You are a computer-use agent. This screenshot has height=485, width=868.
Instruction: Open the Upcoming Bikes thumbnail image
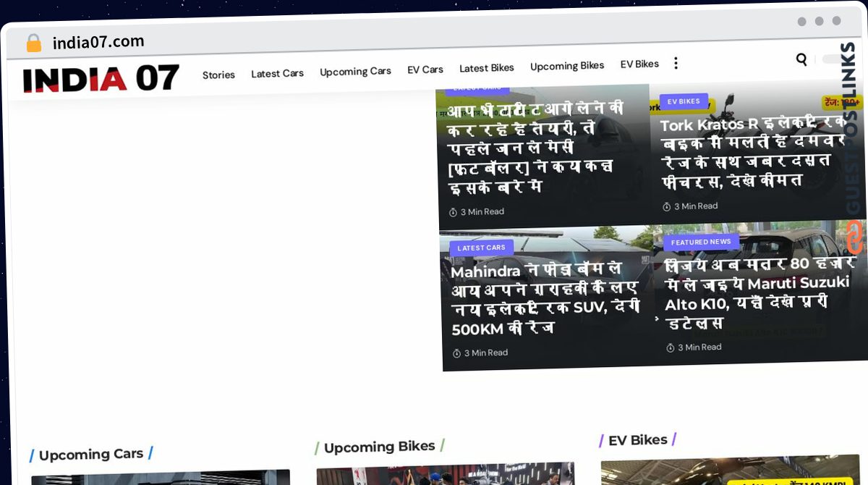tap(446, 474)
